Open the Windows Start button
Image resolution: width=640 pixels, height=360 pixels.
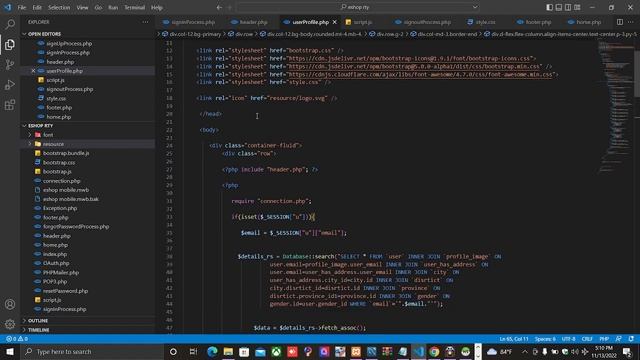point(10,351)
